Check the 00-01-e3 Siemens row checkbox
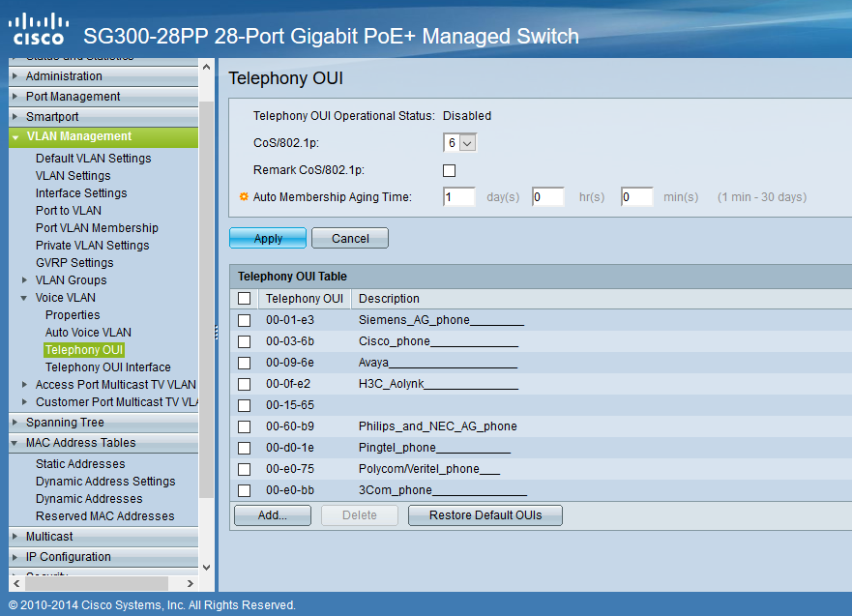Image resolution: width=852 pixels, height=616 pixels. pos(245,320)
